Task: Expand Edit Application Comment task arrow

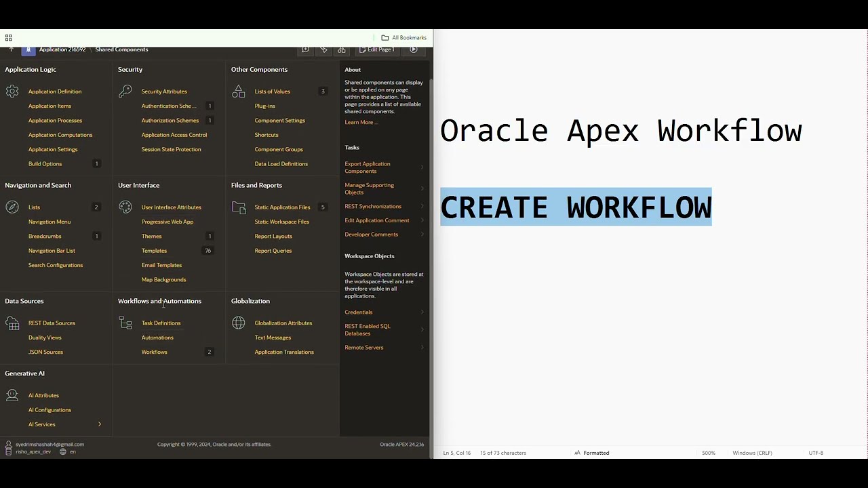Action: click(422, 220)
